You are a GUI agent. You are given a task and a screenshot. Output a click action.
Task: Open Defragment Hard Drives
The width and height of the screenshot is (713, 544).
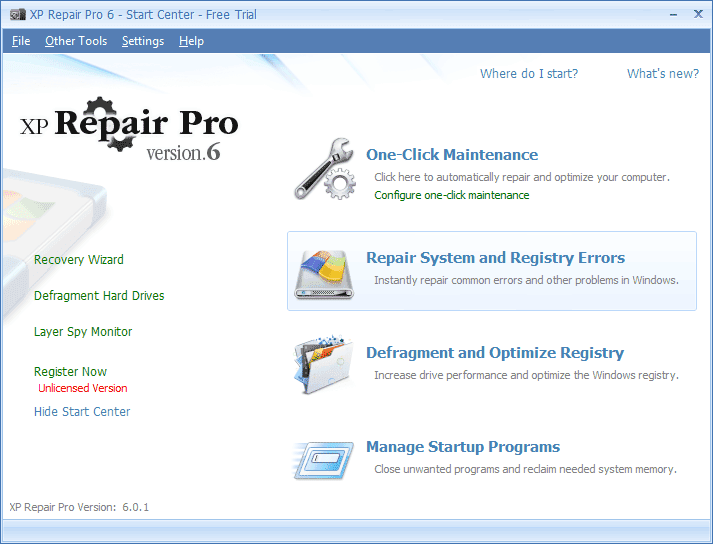[99, 296]
